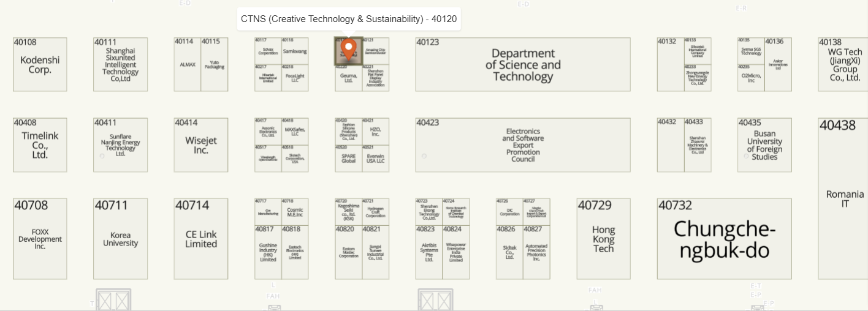868x311 pixels.
Task: Select Eastech Electronics booth 40818
Action: click(295, 252)
